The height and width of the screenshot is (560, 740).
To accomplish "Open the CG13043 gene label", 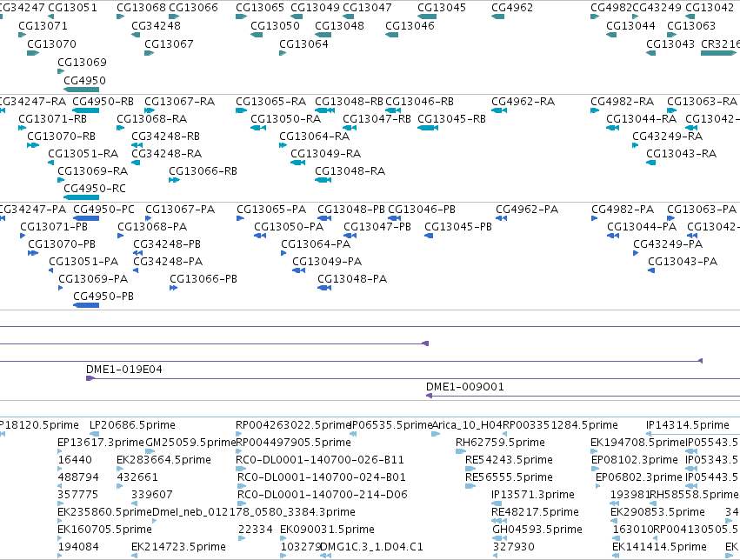I will (670, 43).
